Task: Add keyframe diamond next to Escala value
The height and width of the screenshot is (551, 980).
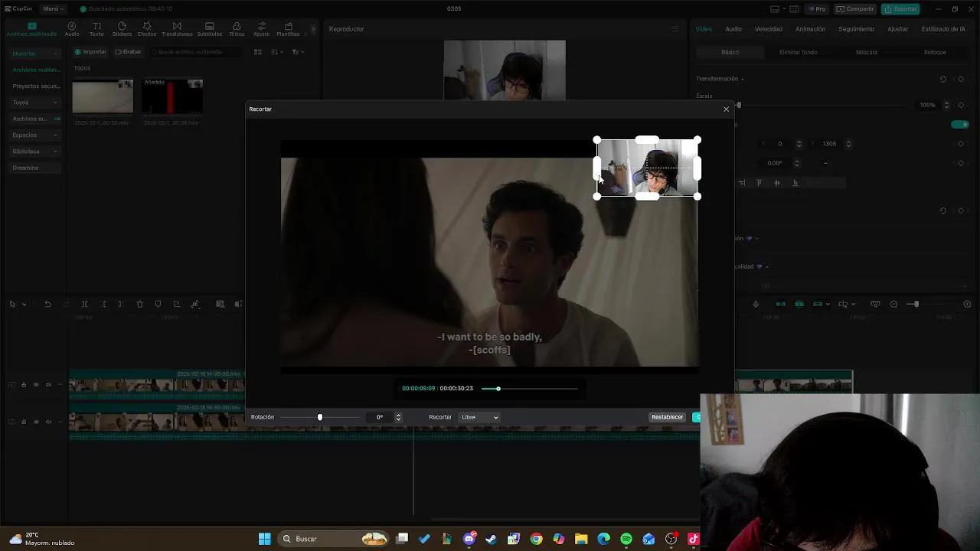Action: point(961,105)
